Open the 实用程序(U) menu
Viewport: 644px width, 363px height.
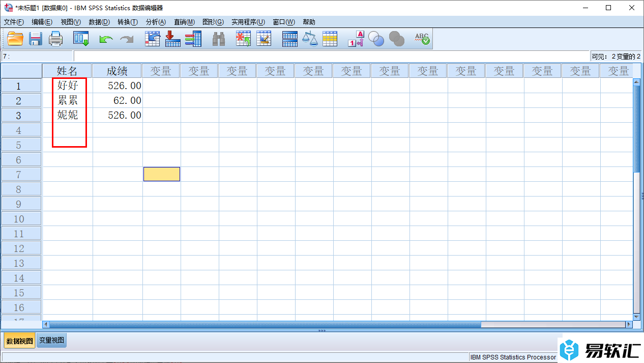tap(248, 22)
